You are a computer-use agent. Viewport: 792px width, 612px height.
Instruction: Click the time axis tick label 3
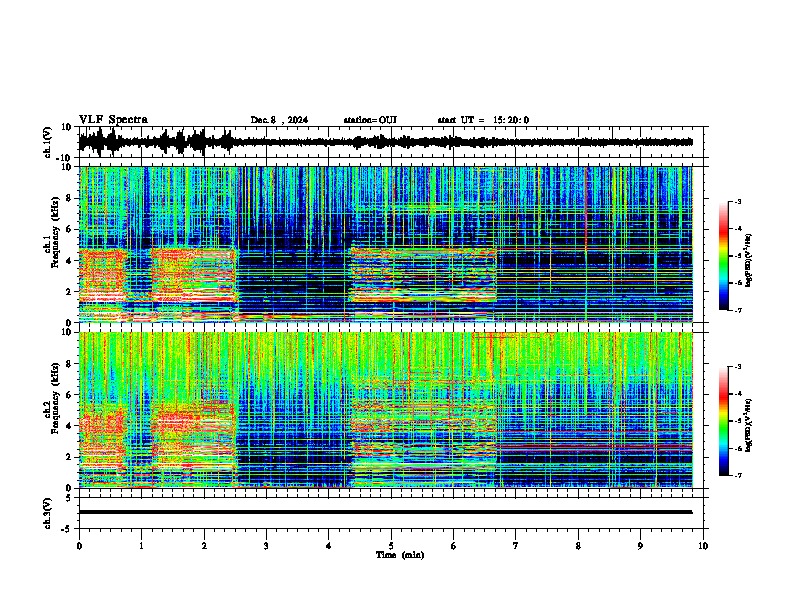(x=266, y=546)
